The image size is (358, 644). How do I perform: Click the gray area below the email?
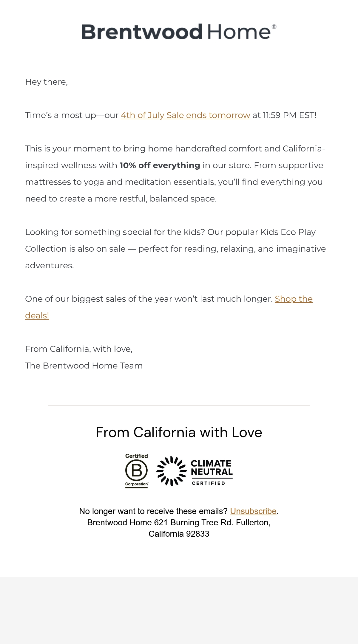pyautogui.click(x=179, y=610)
